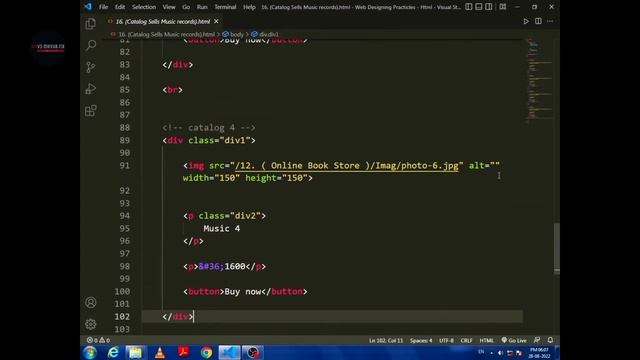
Task: Open the Help menu
Action: (249, 7)
